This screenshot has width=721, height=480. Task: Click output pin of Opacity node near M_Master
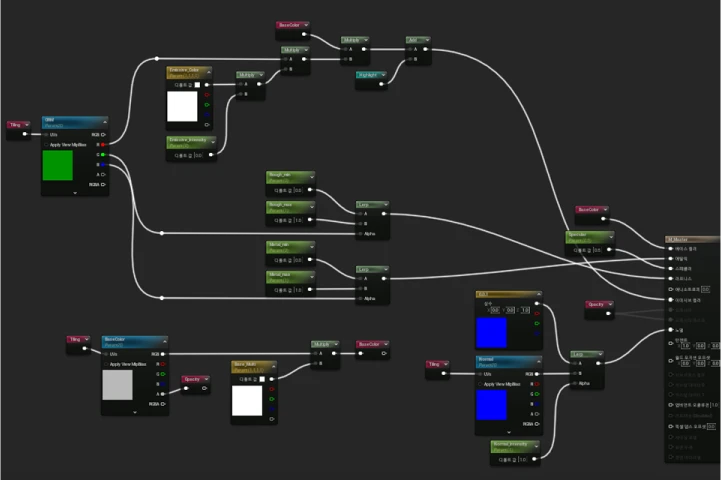608,314
